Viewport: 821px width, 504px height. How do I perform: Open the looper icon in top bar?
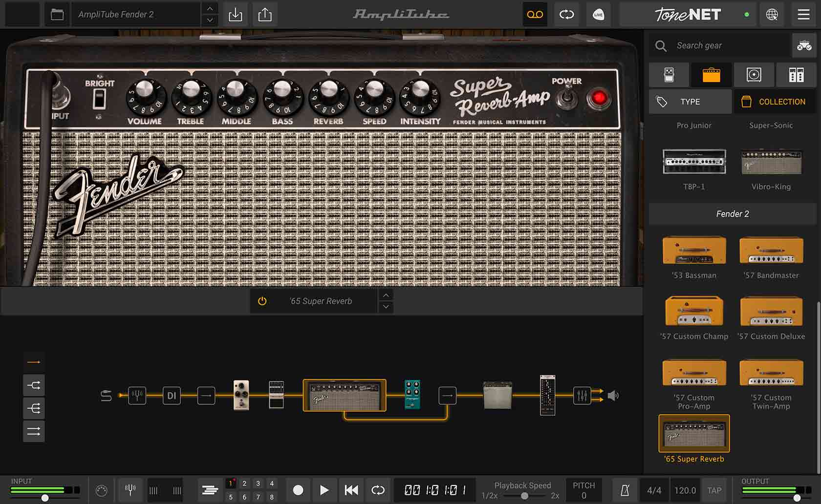[566, 15]
